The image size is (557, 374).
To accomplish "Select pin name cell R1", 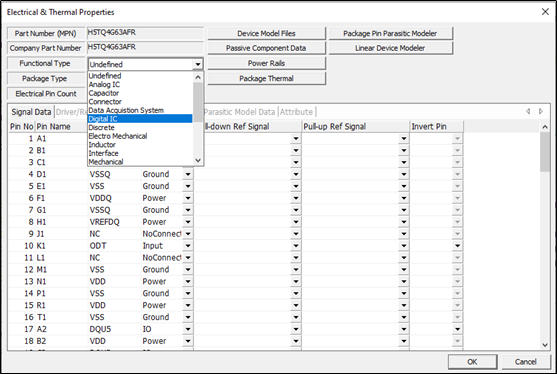I will point(61,305).
